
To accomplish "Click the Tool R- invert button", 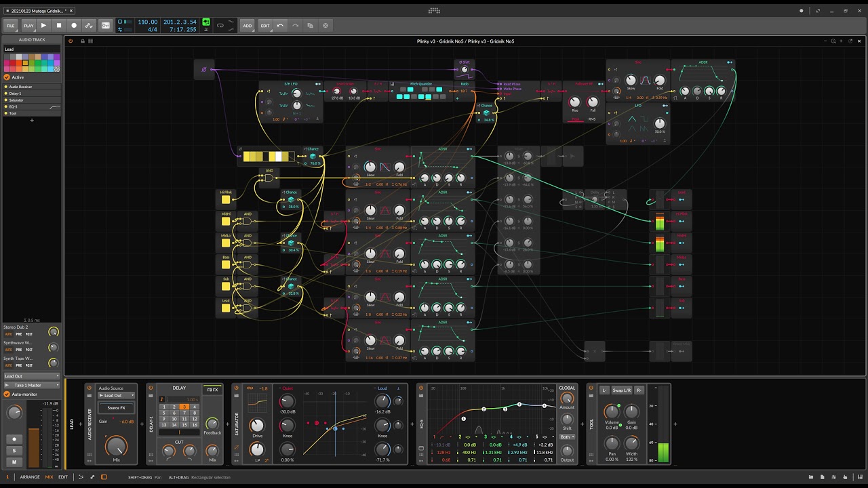I will click(639, 390).
